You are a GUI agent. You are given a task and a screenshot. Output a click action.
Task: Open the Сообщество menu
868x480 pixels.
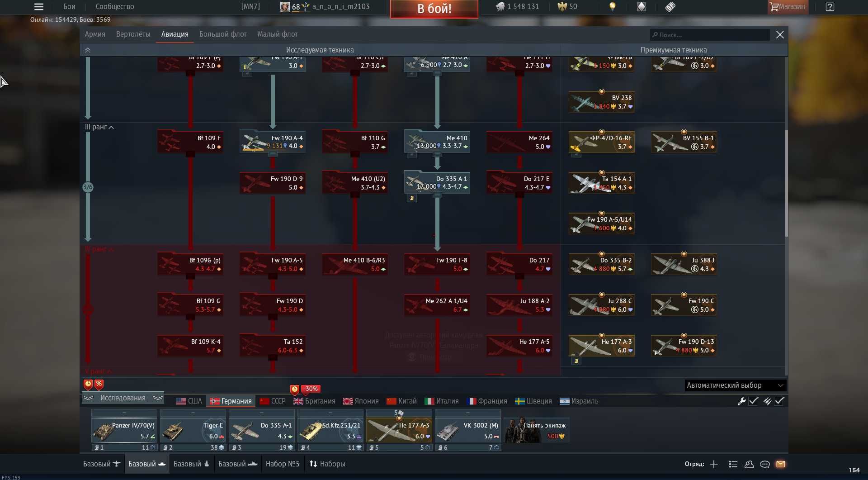pos(115,7)
